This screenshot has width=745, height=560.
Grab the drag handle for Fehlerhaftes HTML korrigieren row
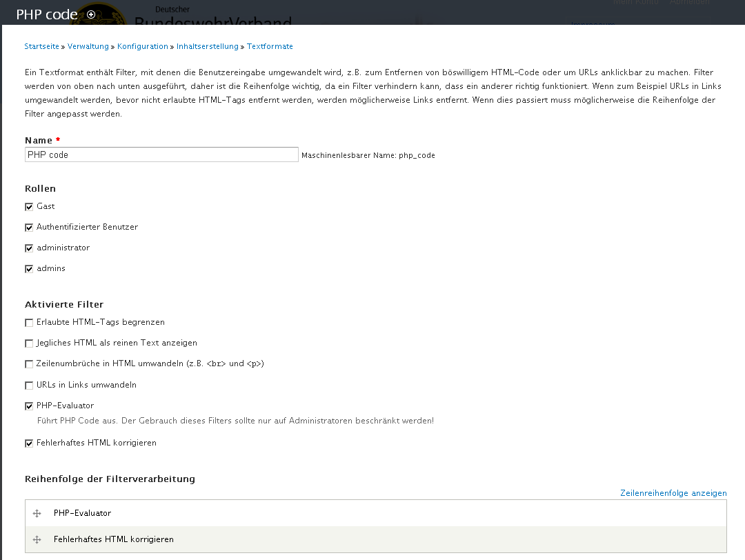(x=37, y=539)
